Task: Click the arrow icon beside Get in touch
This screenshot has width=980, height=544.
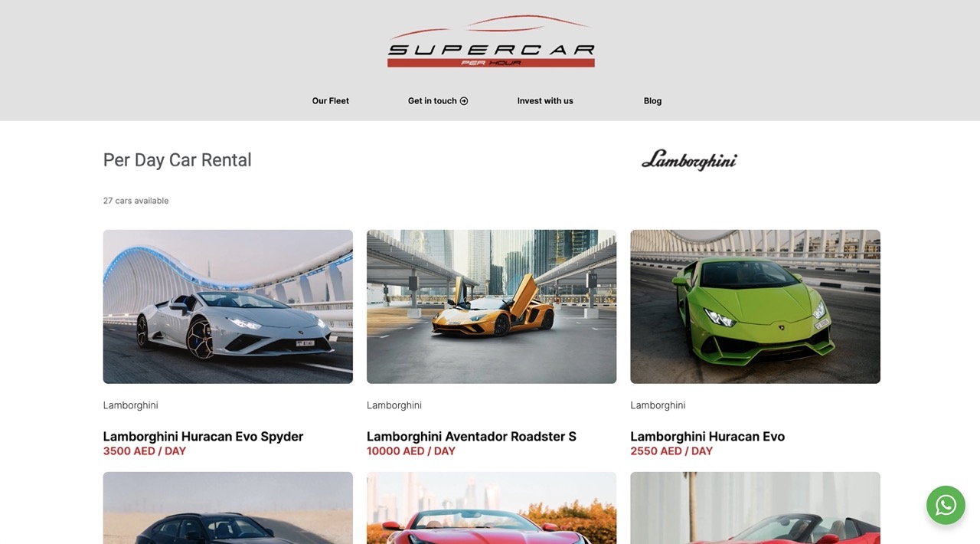Action: coord(464,101)
